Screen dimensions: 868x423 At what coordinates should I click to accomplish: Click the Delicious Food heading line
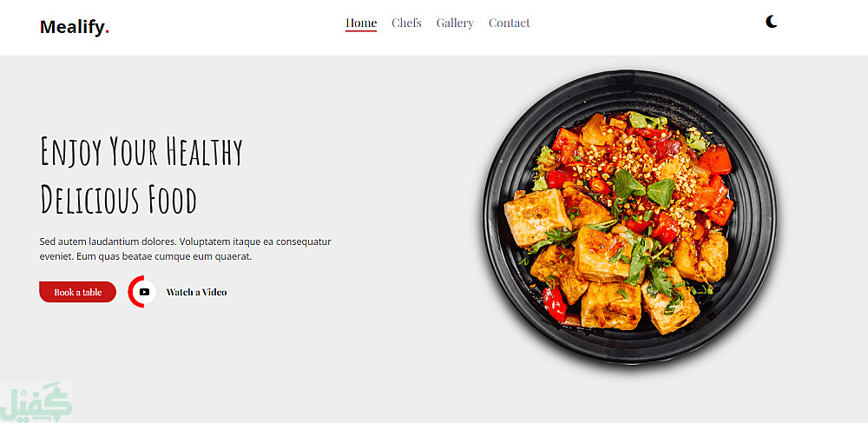118,199
